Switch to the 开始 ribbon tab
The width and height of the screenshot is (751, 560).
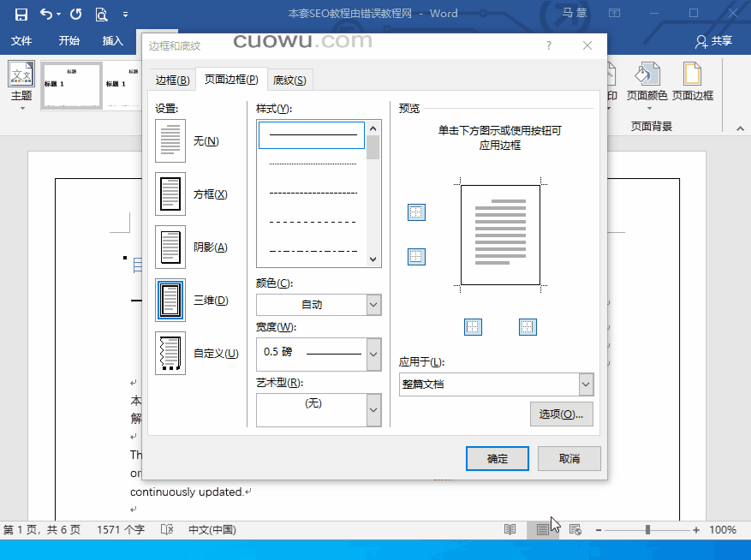click(69, 41)
